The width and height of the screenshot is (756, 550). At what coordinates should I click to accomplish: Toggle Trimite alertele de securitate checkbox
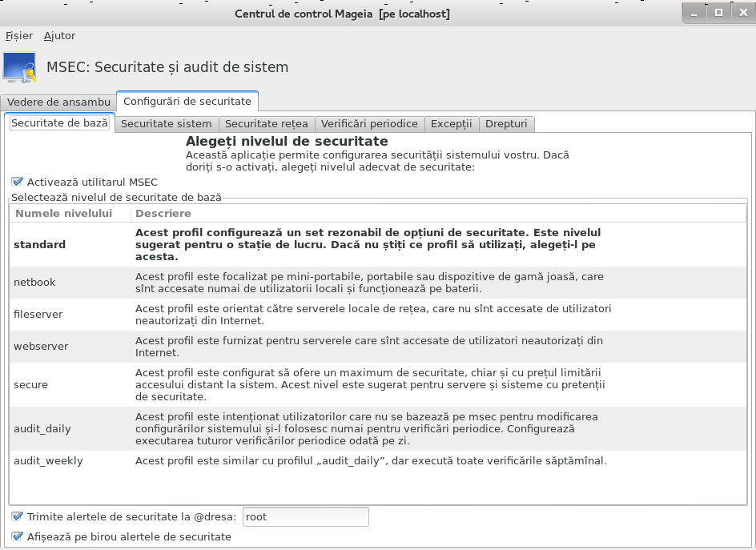pyautogui.click(x=18, y=516)
